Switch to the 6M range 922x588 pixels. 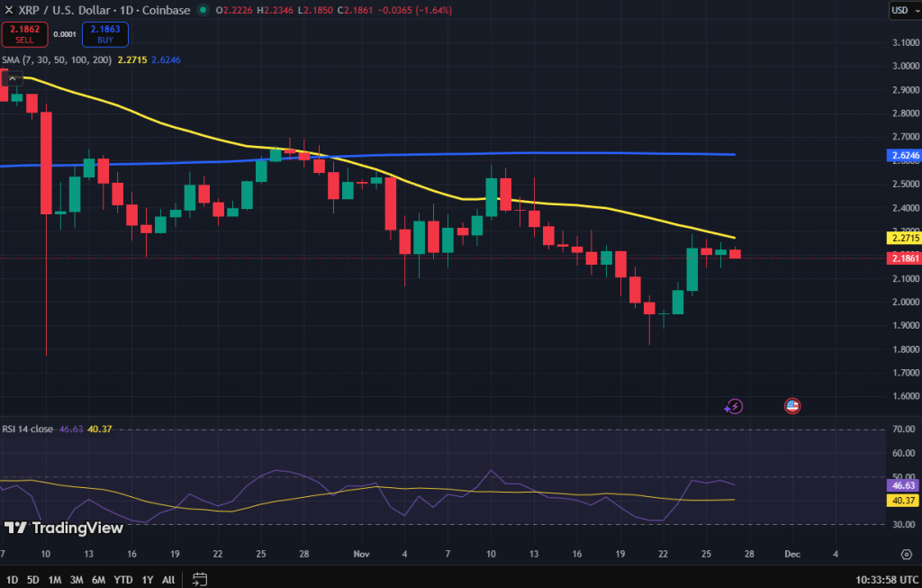pos(98,580)
